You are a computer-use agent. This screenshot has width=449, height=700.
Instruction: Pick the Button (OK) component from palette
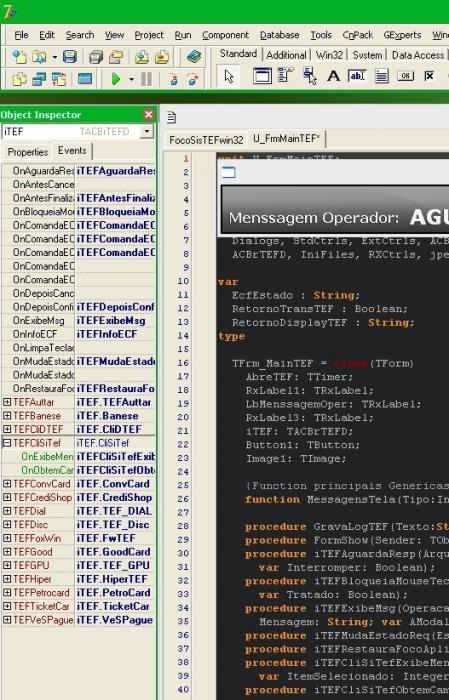(405, 76)
